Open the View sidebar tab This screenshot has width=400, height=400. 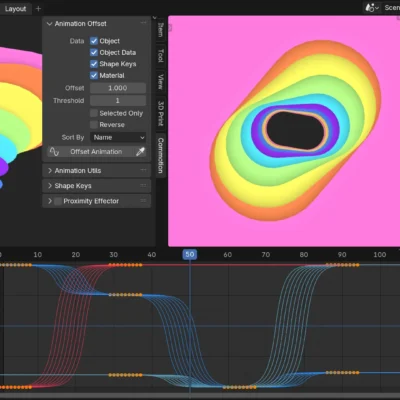[x=160, y=82]
